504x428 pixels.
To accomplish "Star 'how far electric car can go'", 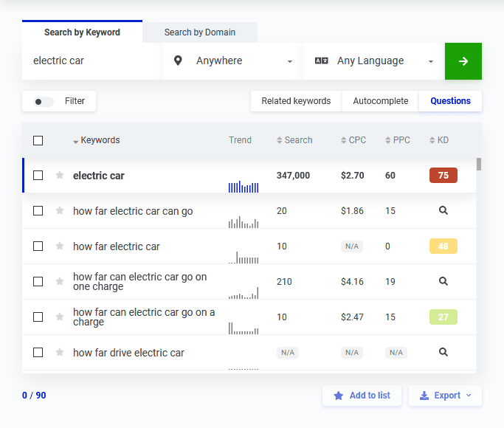I will pyautogui.click(x=60, y=211).
